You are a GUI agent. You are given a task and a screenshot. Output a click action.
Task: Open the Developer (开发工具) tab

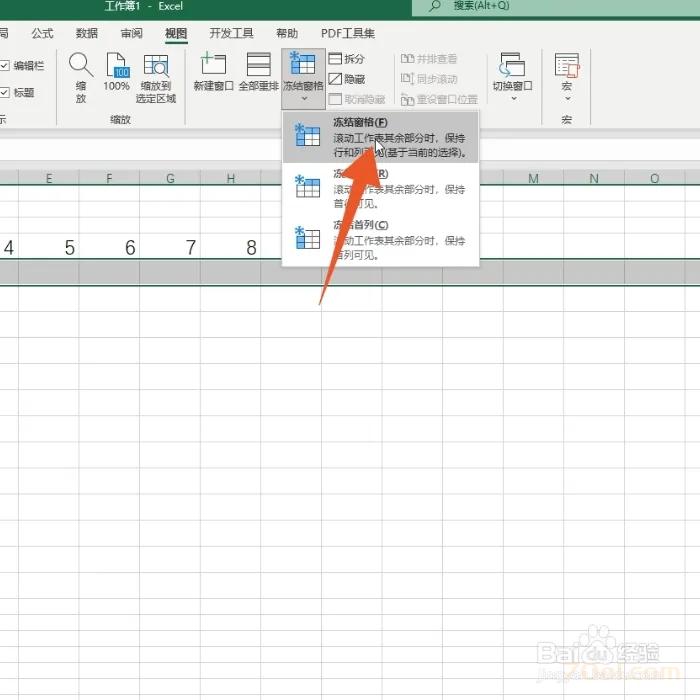pos(231,33)
